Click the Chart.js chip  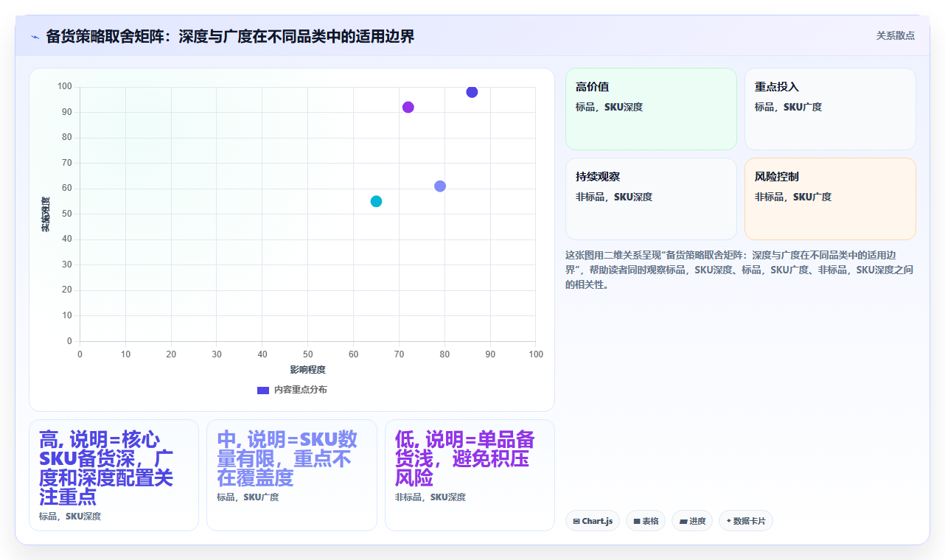point(593,521)
